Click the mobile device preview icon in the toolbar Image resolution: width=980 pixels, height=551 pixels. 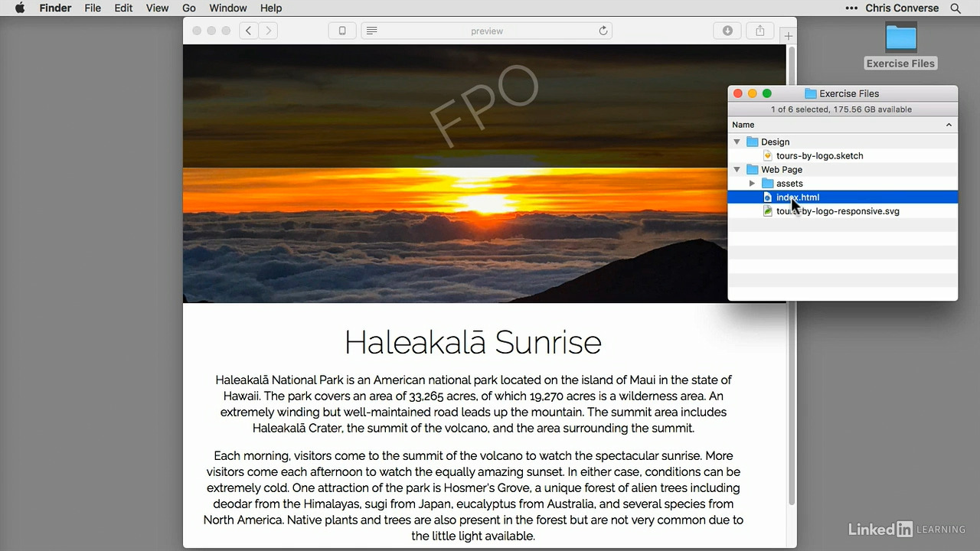coord(341,31)
